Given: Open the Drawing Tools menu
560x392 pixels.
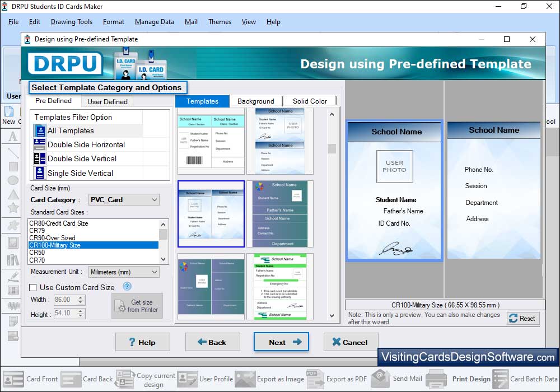Looking at the screenshot, I should (72, 22).
